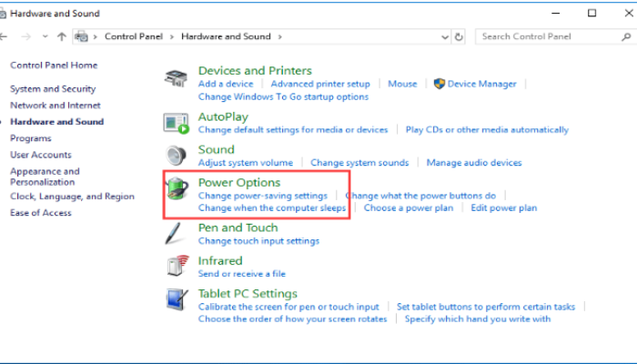637x364 pixels.
Task: Open Adjust system volume
Action: 246,163
